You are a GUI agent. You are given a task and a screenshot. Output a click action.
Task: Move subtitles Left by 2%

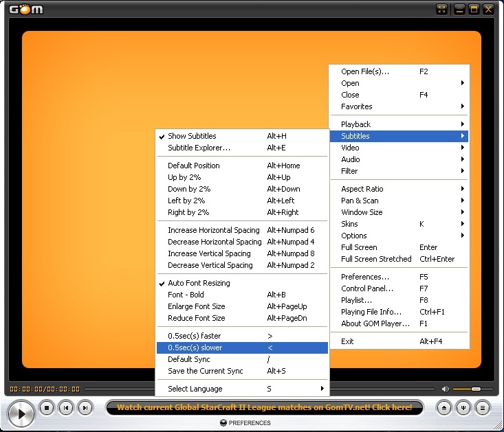(242, 201)
